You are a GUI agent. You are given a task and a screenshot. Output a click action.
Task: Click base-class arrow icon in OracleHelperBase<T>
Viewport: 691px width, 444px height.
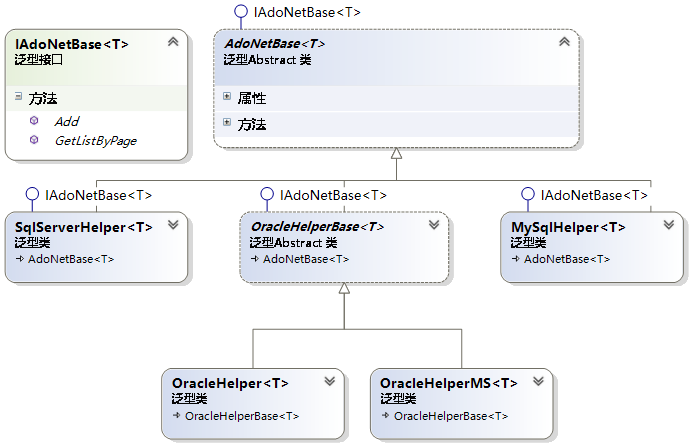tap(255, 259)
